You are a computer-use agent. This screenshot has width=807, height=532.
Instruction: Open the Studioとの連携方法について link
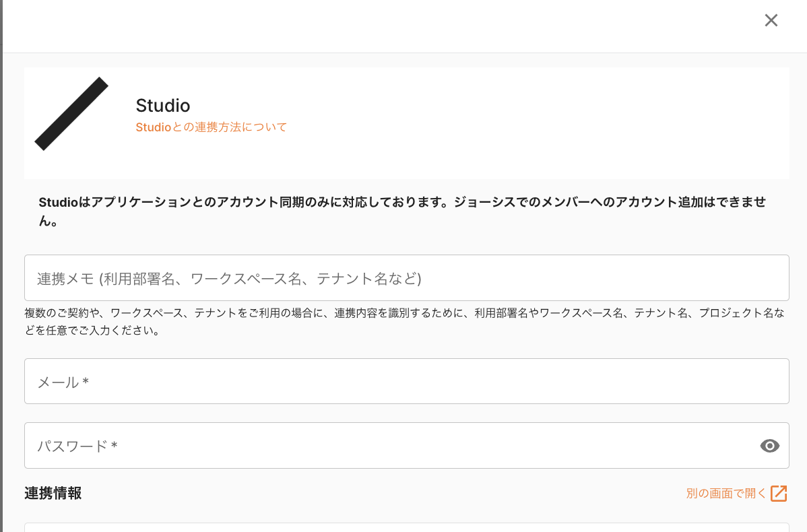coord(211,127)
